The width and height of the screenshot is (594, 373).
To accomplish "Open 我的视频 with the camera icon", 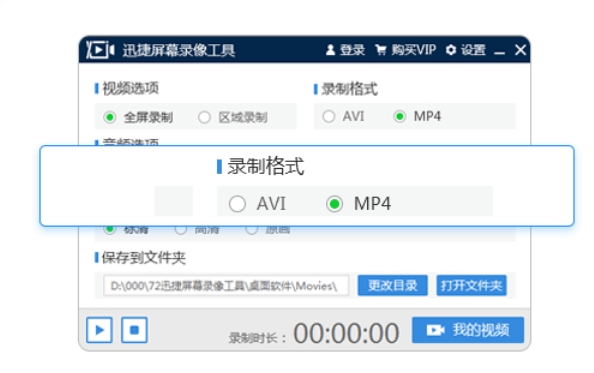I will [468, 330].
